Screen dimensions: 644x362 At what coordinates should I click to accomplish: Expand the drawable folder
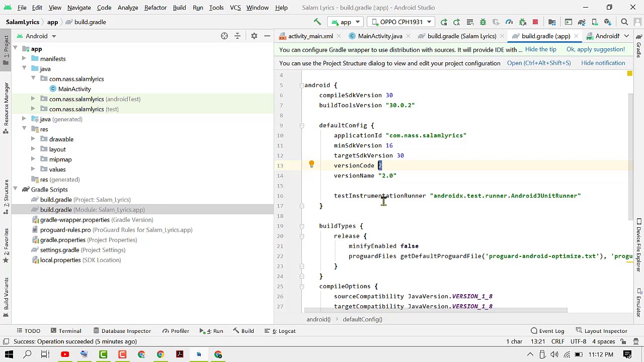pos(33,139)
